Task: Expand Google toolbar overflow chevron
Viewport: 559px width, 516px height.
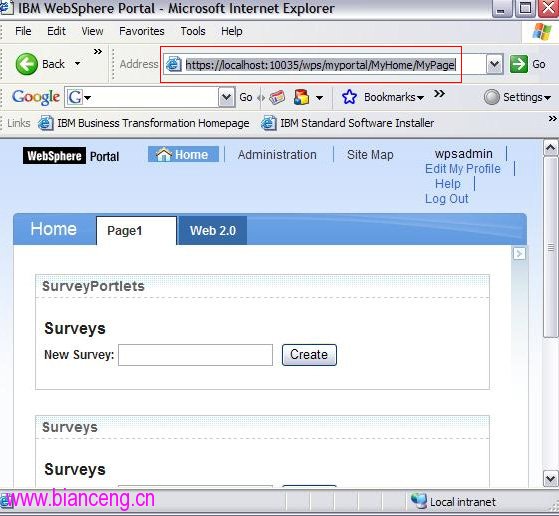Action: (439, 94)
